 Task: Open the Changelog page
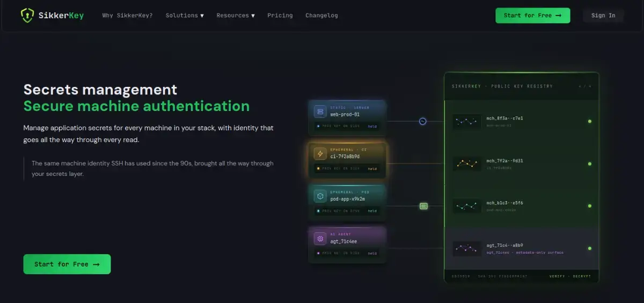(321, 16)
